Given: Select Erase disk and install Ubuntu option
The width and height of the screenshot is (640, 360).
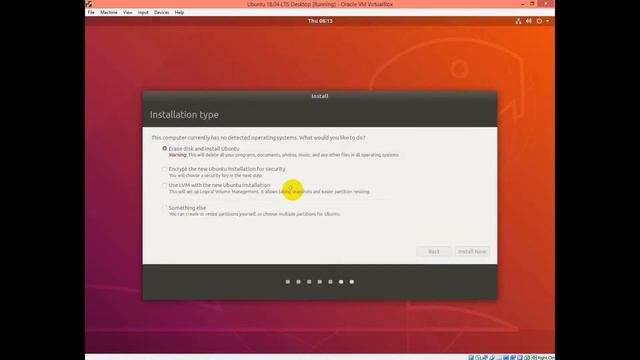Looking at the screenshot, I should click(x=164, y=149).
